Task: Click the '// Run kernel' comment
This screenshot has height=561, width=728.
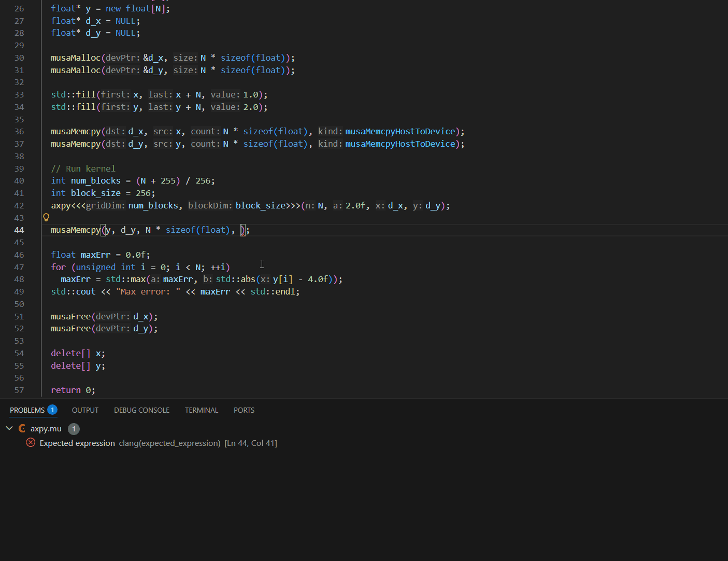Action: pos(83,169)
